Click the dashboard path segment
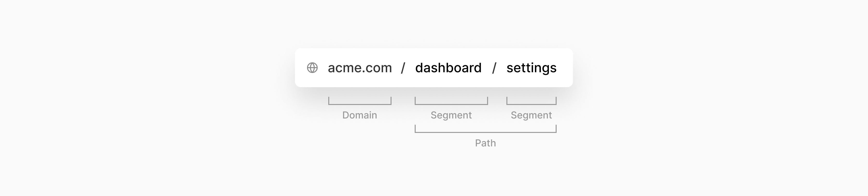Screen dimensions: 868x196 [x=448, y=68]
